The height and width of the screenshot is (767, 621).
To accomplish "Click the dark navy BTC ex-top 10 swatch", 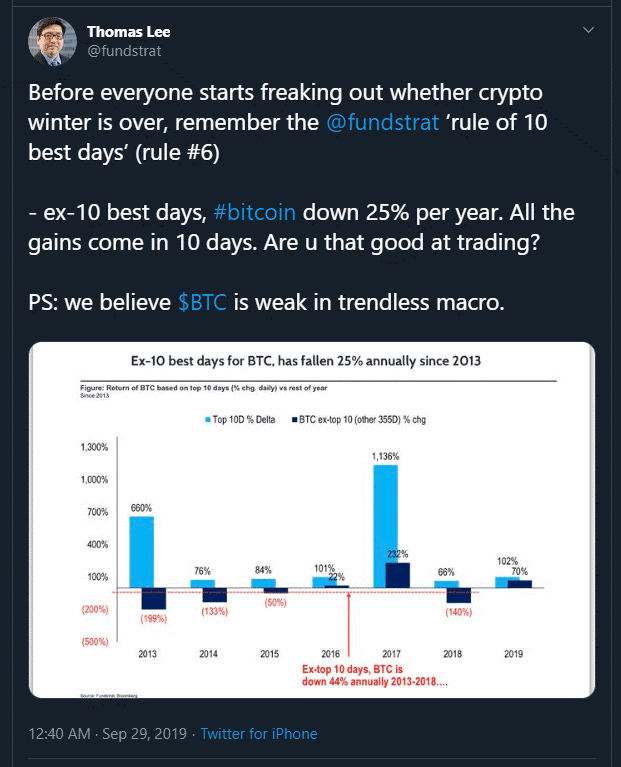I will [294, 422].
